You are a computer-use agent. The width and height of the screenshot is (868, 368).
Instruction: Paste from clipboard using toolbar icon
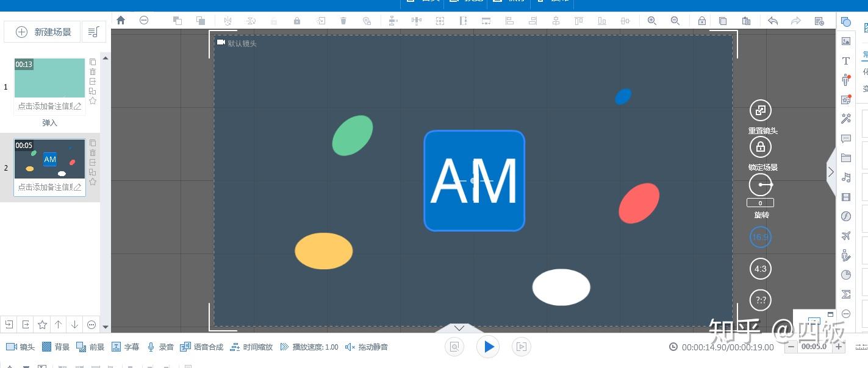click(x=747, y=21)
